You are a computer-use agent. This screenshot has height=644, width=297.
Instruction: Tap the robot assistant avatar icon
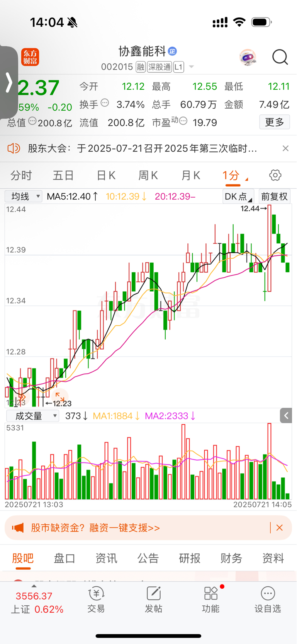(x=248, y=58)
